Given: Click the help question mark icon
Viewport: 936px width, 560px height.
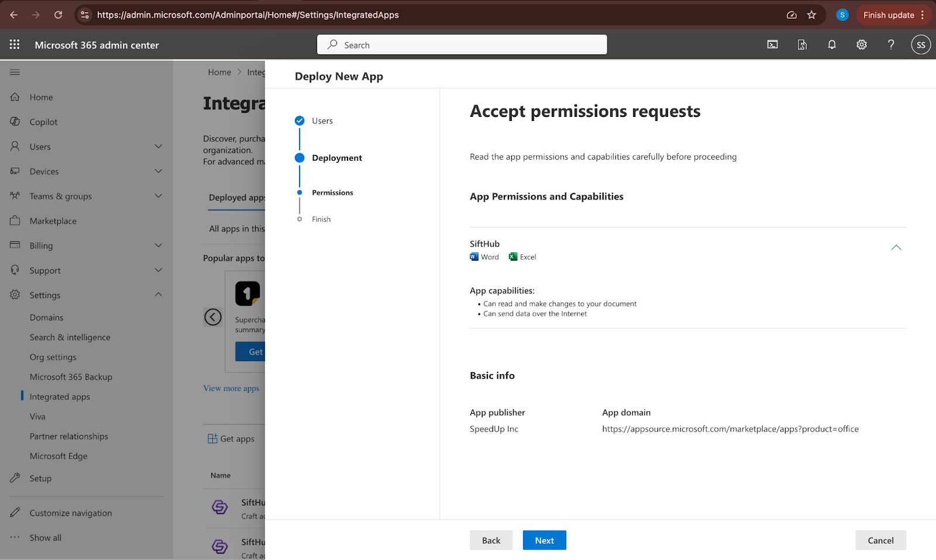Looking at the screenshot, I should (890, 44).
